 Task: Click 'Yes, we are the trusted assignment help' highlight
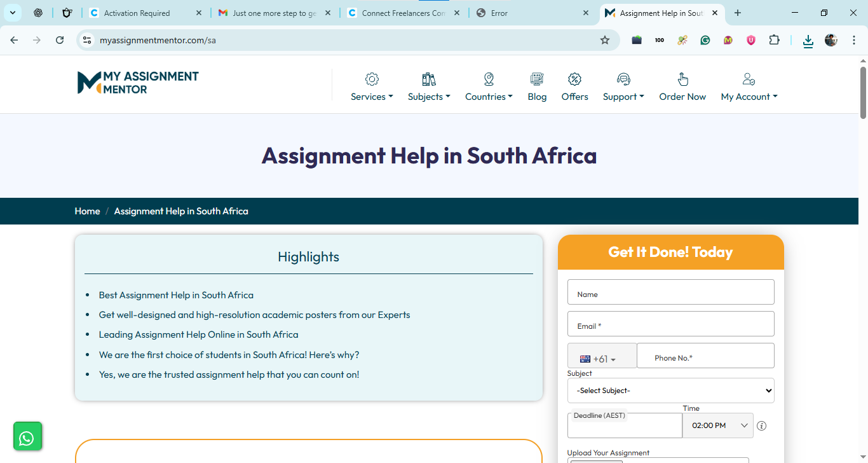229,375
